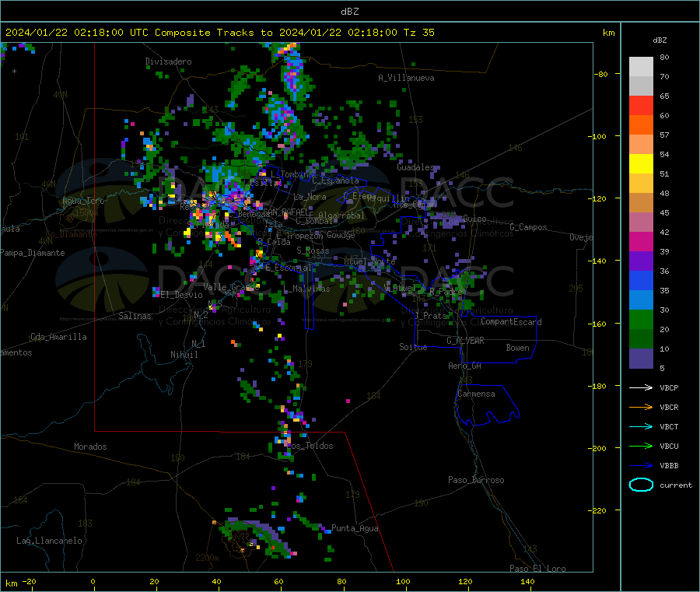Select the magenta 39–42 dBZ swatch
The width and height of the screenshot is (700, 592).
[x=641, y=241]
